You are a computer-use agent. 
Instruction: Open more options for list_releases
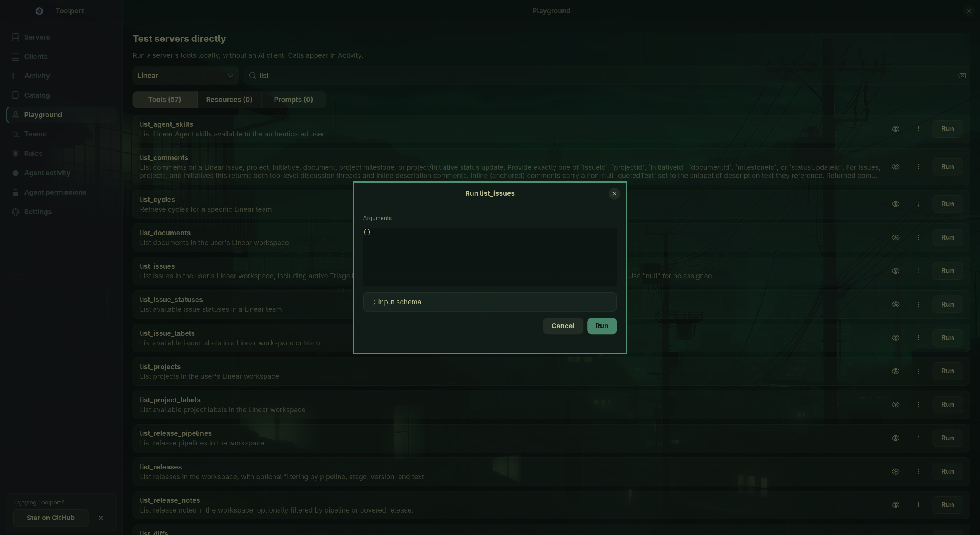[x=918, y=471]
